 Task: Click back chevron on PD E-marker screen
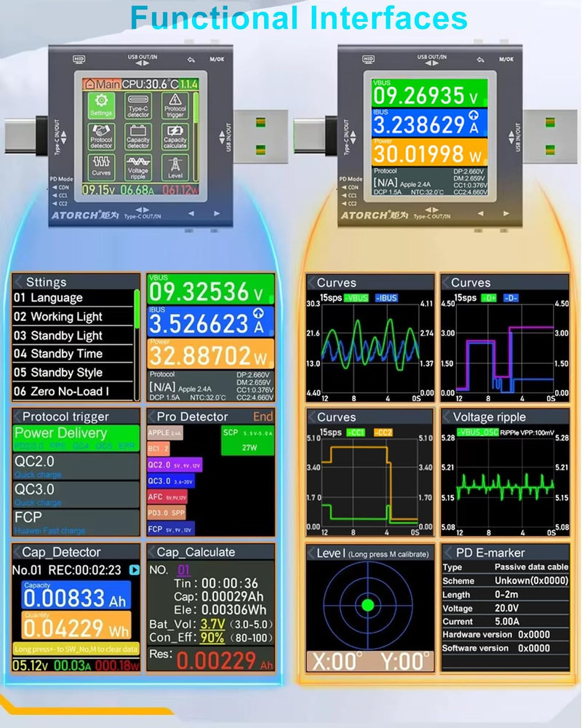tap(448, 553)
